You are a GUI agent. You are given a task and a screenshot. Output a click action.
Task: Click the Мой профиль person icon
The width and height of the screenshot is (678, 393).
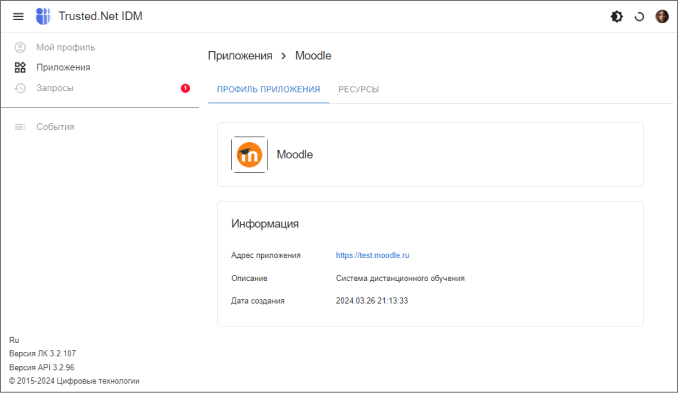pyautogui.click(x=20, y=47)
